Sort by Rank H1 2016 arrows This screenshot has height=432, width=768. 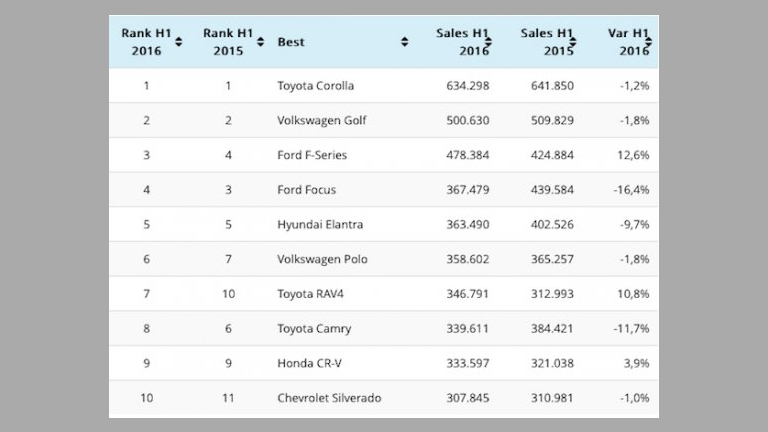pos(179,42)
